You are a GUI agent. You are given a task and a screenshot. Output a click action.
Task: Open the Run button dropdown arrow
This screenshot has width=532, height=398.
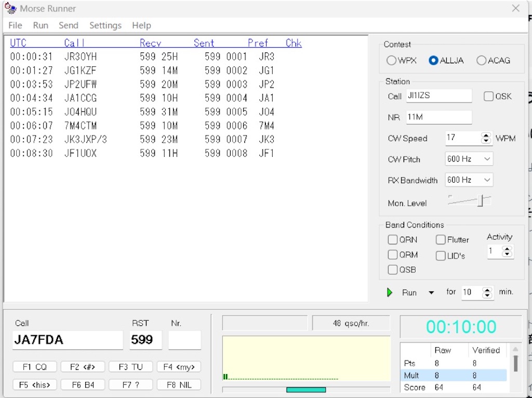(431, 293)
